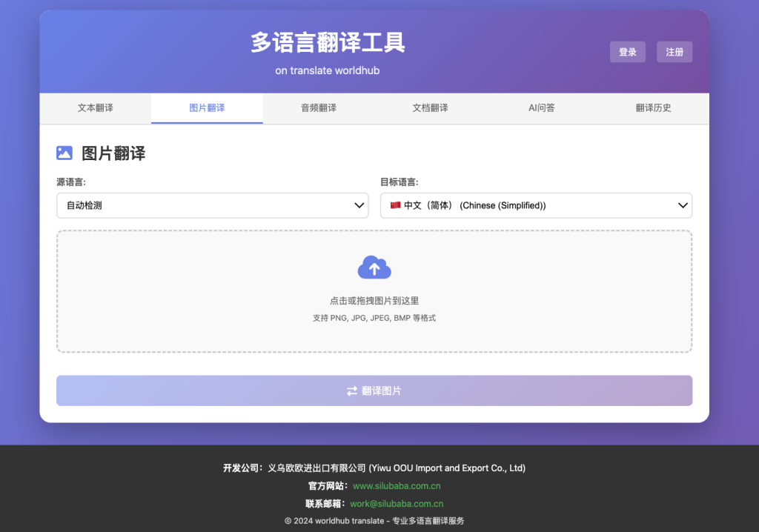View the 翻译历史 tab

pos(653,108)
